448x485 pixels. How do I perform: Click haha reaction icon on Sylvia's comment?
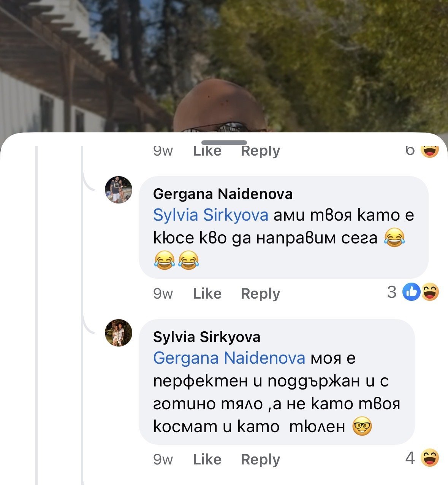430,458
